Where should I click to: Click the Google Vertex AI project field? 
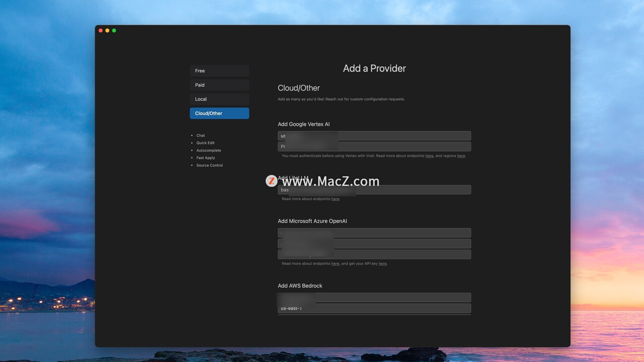coord(374,146)
